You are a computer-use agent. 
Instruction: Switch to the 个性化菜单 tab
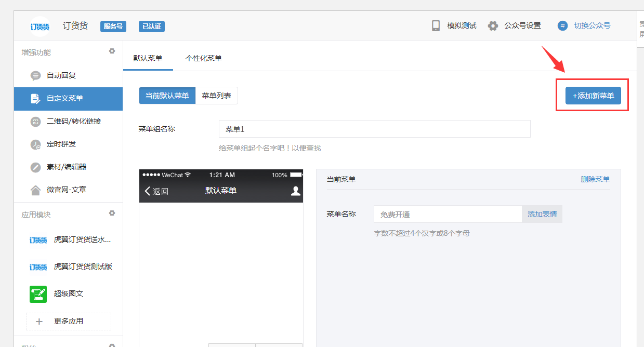(x=204, y=58)
